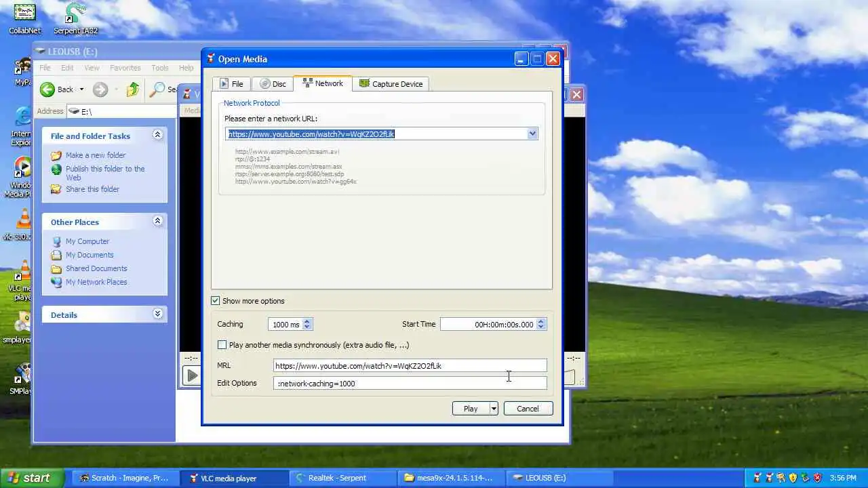The height and width of the screenshot is (488, 868).
Task: Switch to mesa9x-24.1.5.114 taskbar item
Action: tap(452, 478)
